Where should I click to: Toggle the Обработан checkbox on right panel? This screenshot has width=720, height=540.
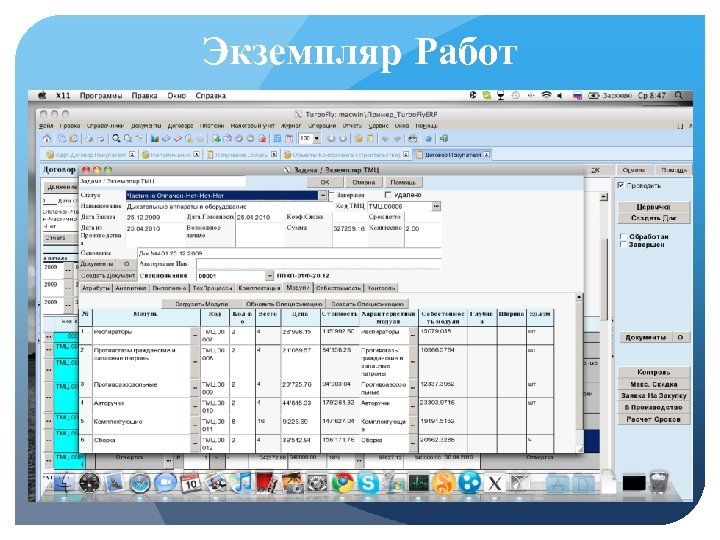click(623, 236)
